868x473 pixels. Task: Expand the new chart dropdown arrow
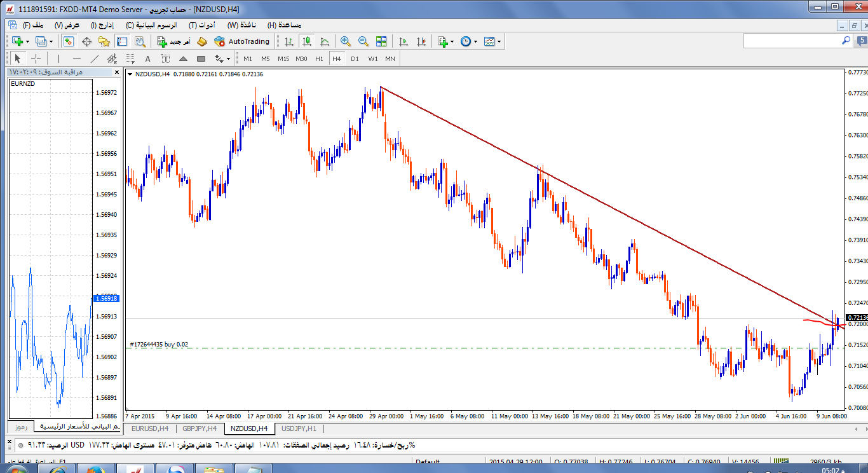(x=28, y=41)
